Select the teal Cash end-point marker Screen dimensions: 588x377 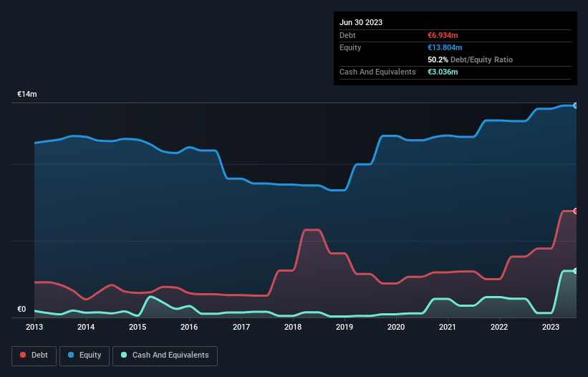[576, 271]
